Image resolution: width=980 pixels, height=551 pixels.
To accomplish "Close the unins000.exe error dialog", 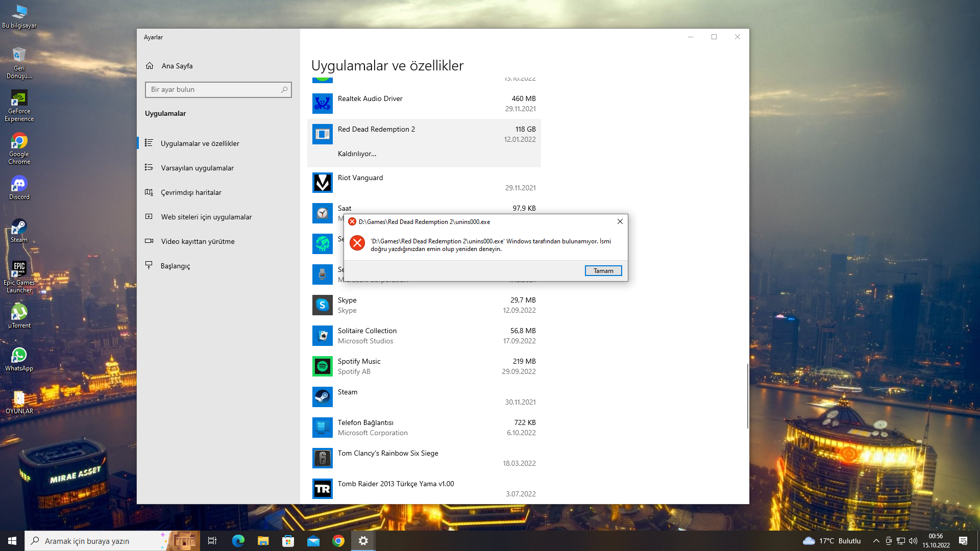I will [620, 221].
